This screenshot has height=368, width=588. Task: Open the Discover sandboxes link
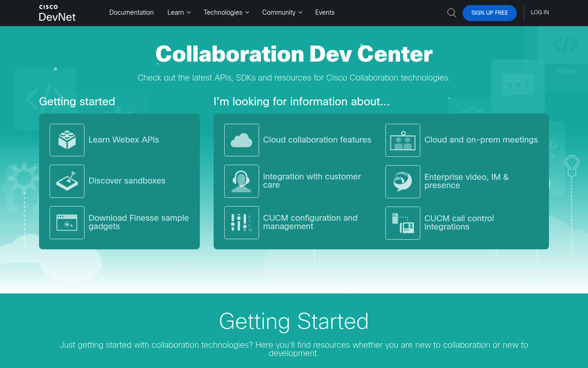point(127,181)
